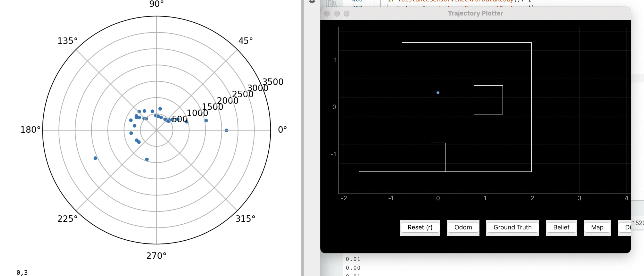Click the Ground Truth button
Viewport: 644px width, 276px height.
pyautogui.click(x=512, y=227)
